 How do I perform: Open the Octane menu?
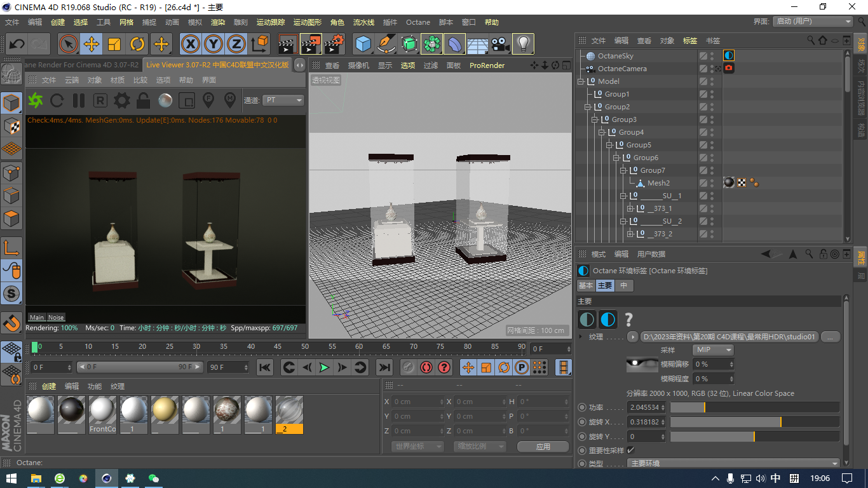click(x=418, y=22)
